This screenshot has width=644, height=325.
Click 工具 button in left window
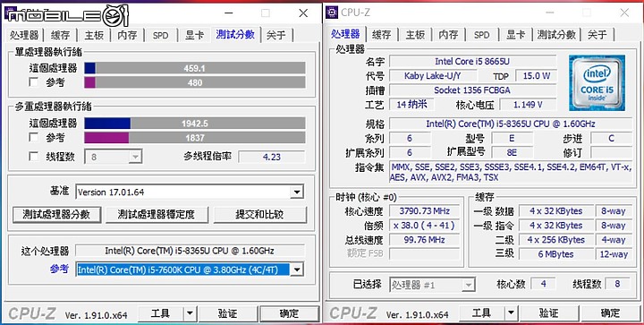point(160,314)
